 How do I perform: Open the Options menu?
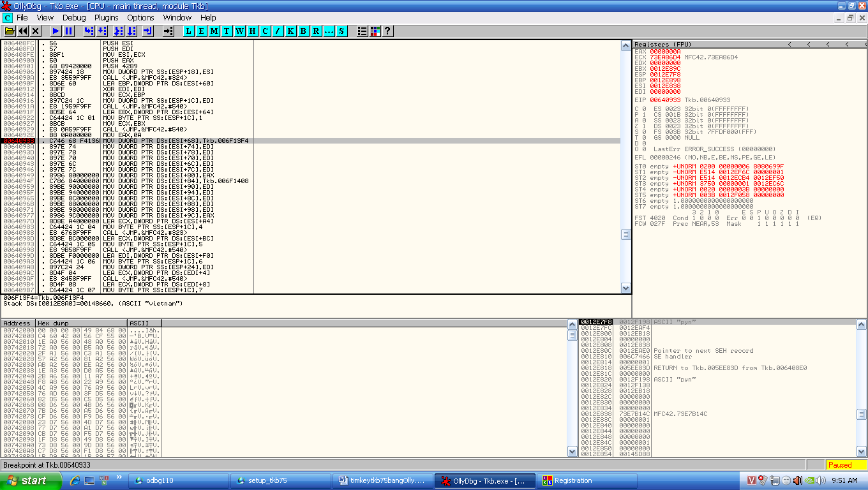pyautogui.click(x=140, y=17)
